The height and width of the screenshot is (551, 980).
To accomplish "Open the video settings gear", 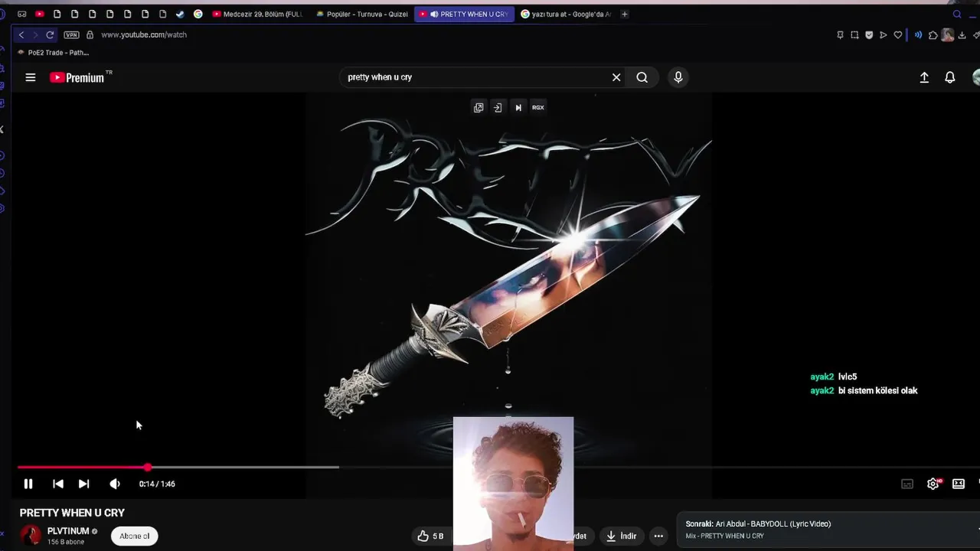I will tap(933, 484).
